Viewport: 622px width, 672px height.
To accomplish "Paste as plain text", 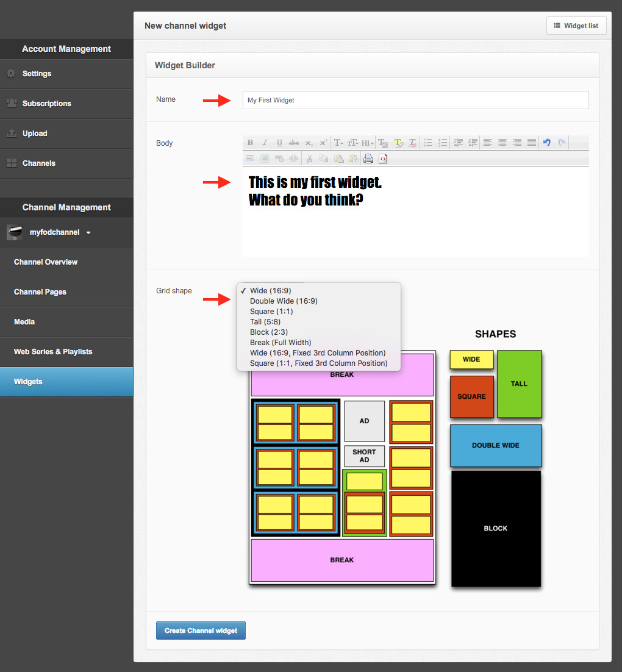I will click(x=353, y=159).
